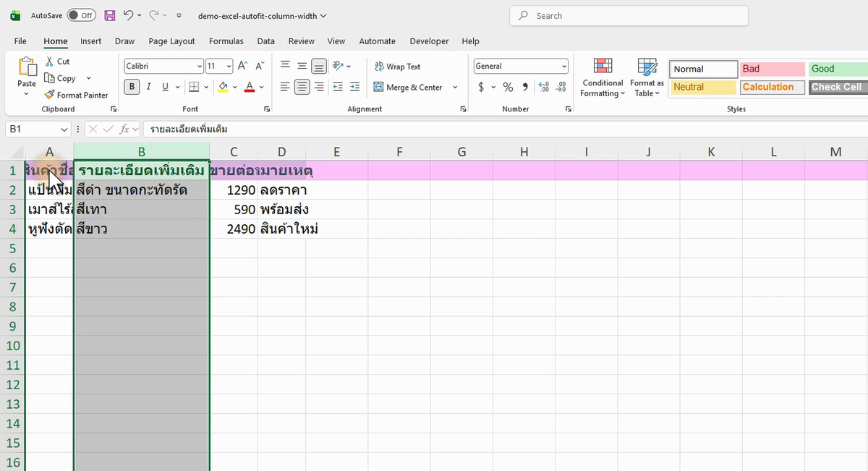The width and height of the screenshot is (868, 471).
Task: Toggle Underline formatting
Action: tap(165, 87)
